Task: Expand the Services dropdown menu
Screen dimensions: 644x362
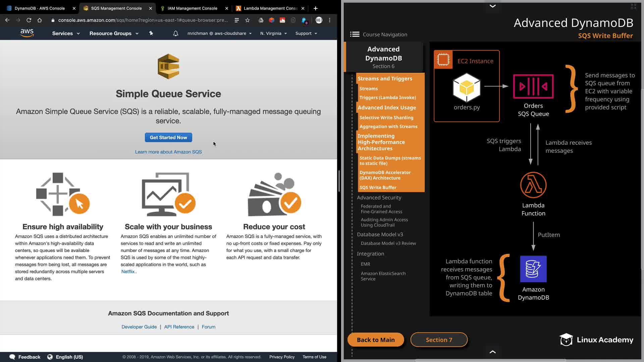Action: [66, 33]
